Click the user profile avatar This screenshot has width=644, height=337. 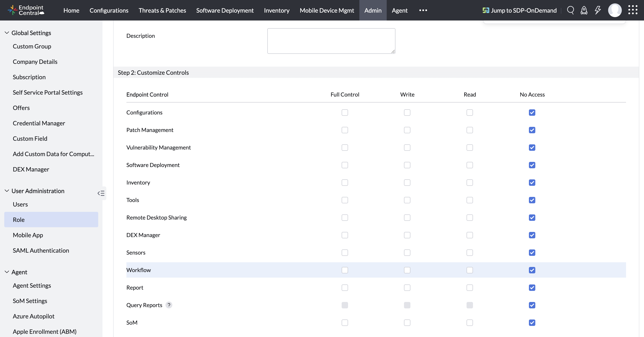(x=615, y=10)
